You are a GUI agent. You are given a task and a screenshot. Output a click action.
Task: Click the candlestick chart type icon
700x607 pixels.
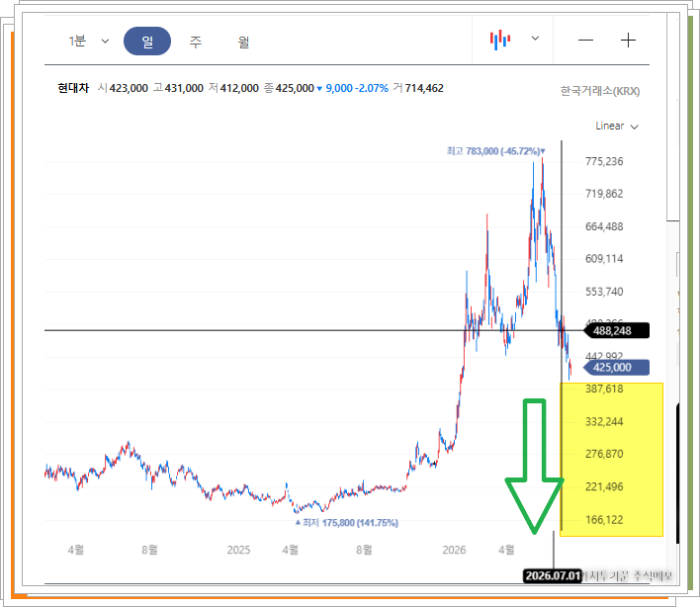tap(500, 40)
